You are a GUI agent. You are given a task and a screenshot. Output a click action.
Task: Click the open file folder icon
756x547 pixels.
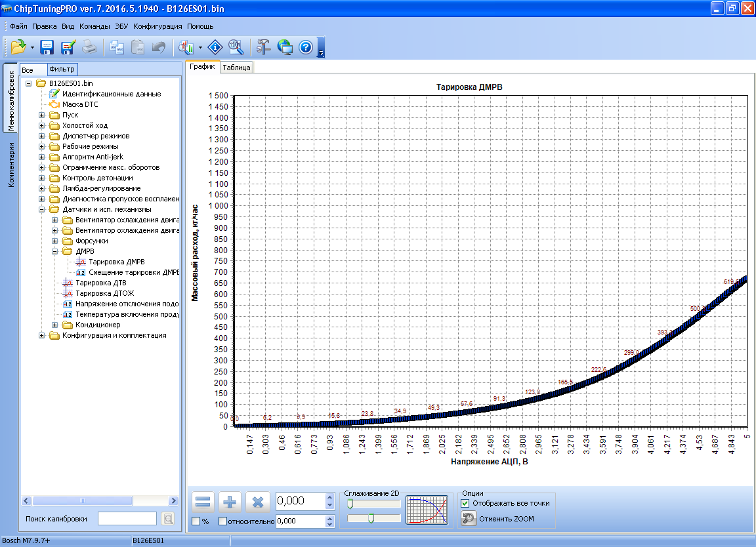[18, 47]
